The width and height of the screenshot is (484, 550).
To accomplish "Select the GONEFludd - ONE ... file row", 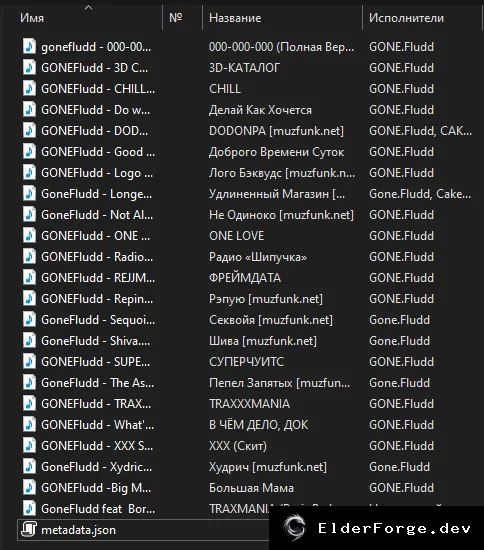I will (x=247, y=236).
